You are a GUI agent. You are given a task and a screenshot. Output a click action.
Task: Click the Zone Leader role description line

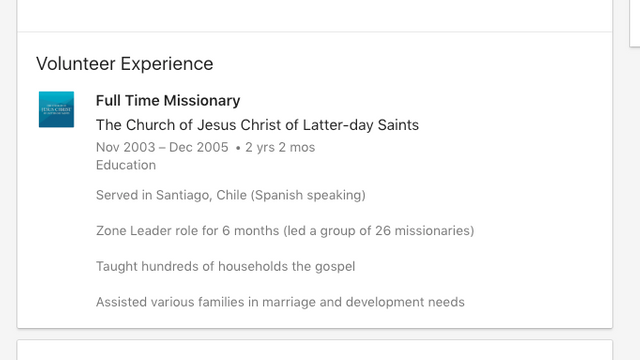point(285,231)
